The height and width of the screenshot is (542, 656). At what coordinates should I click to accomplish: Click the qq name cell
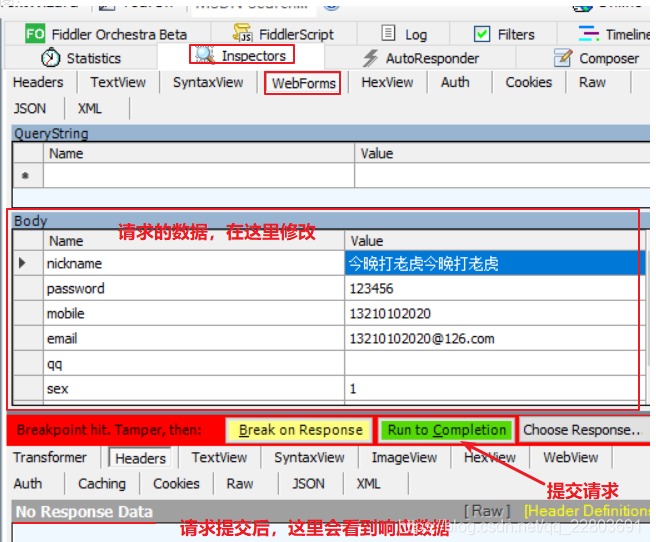click(x=194, y=363)
